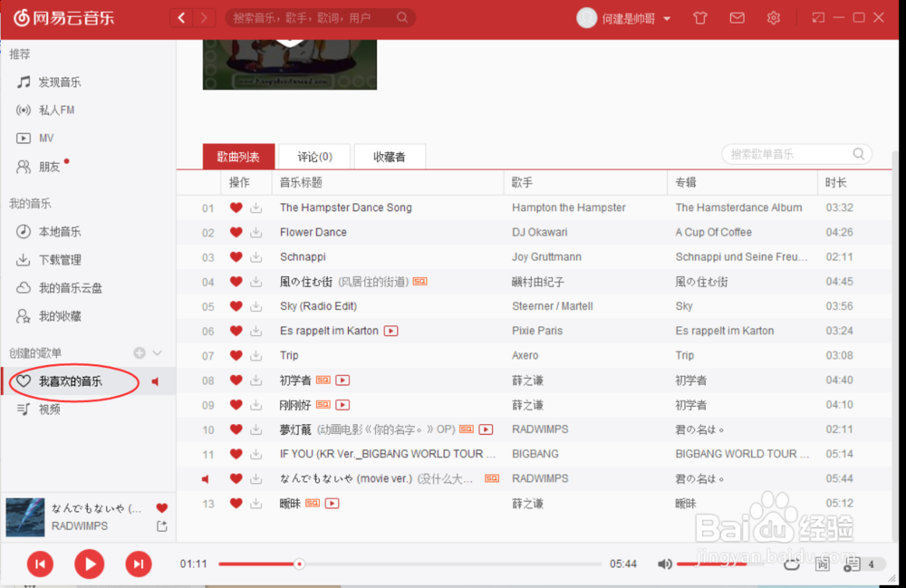The image size is (906, 588).
Task: Unlike The Hampster Dance Song heart
Action: pyautogui.click(x=236, y=207)
